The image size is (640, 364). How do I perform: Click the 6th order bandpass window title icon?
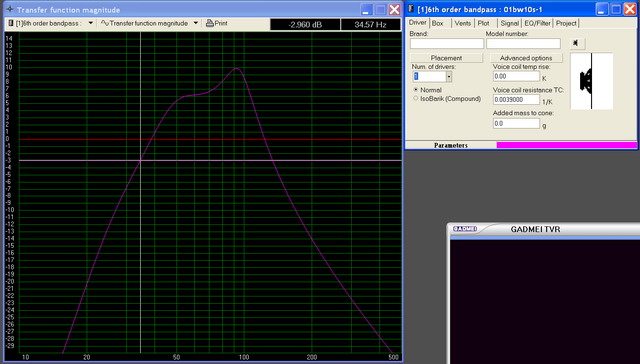click(411, 9)
